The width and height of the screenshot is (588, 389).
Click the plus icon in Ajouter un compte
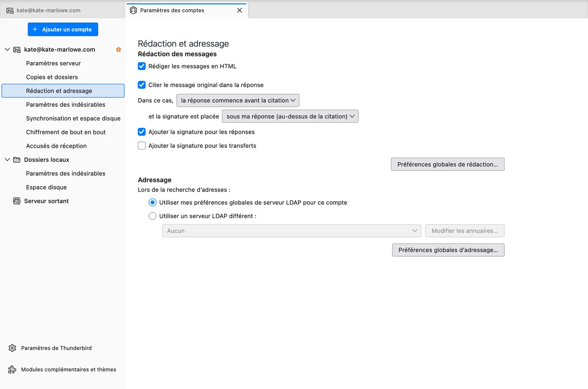[35, 29]
